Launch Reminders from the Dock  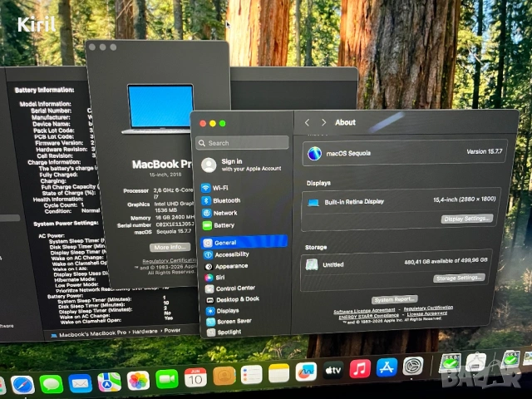(251, 374)
